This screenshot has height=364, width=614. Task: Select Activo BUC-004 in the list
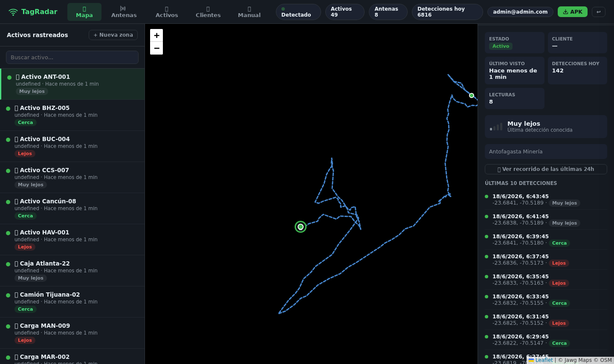72,146
